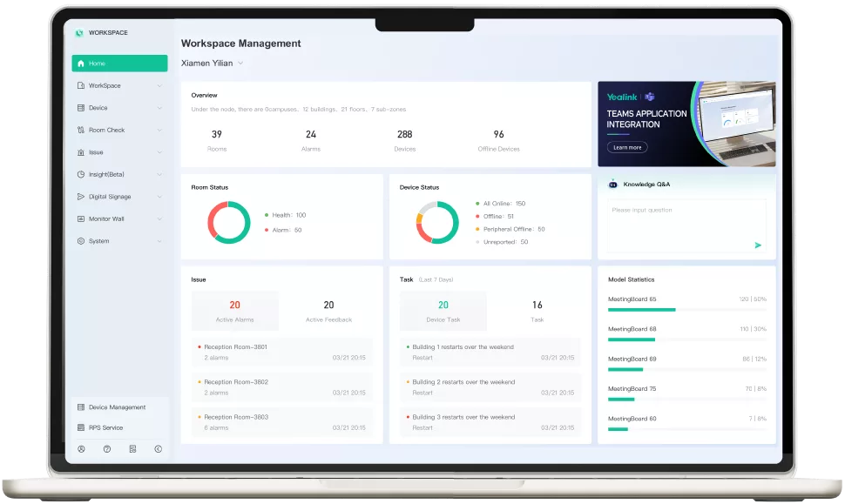Open the Reception Room-3803 row
Screen dimensions: 845x504
[x=282, y=422]
